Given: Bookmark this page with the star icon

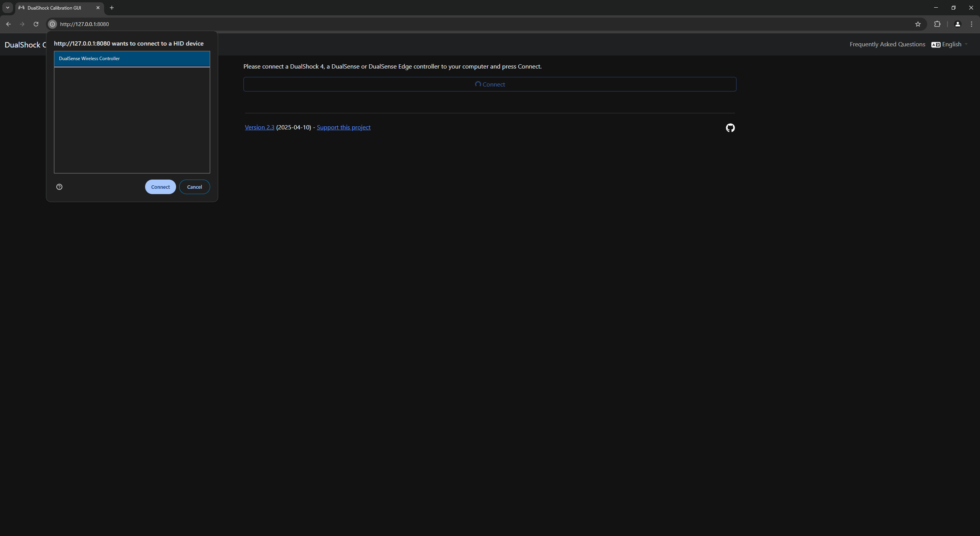Looking at the screenshot, I should [918, 24].
